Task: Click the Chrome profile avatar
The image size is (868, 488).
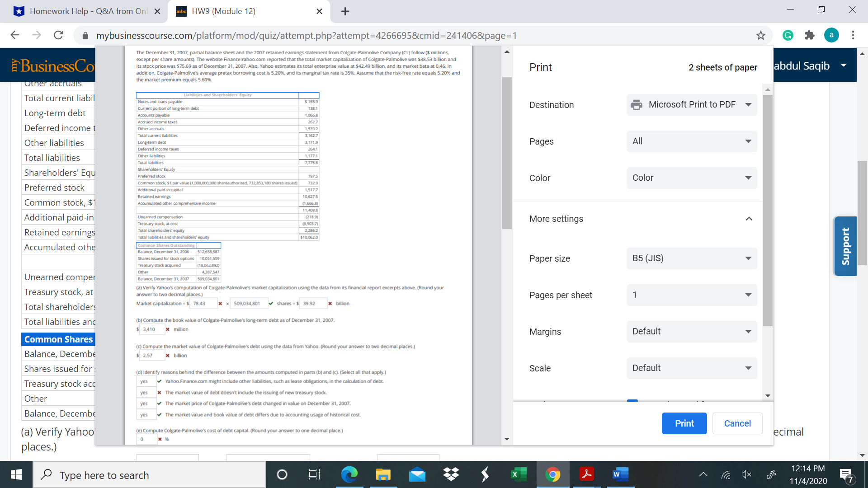Action: click(x=831, y=35)
